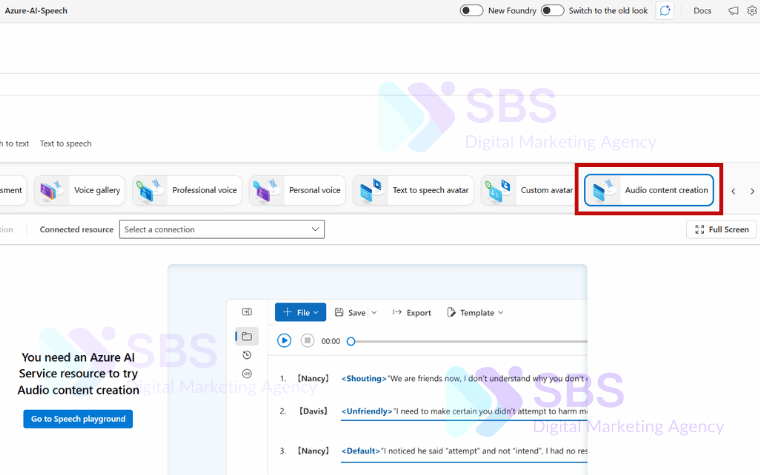Click the <Default> style tag
The height and width of the screenshot is (475, 760).
[x=361, y=451]
